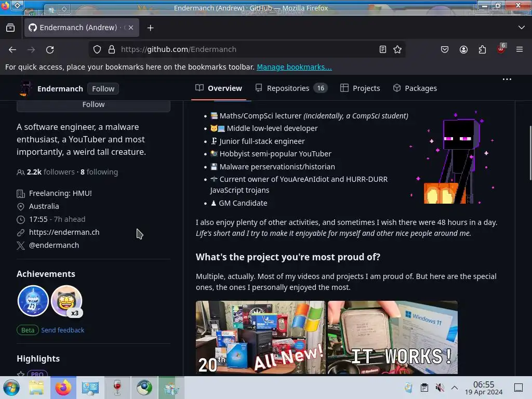Go back to previous page
Viewport: 532px width, 399px height.
tap(12, 49)
